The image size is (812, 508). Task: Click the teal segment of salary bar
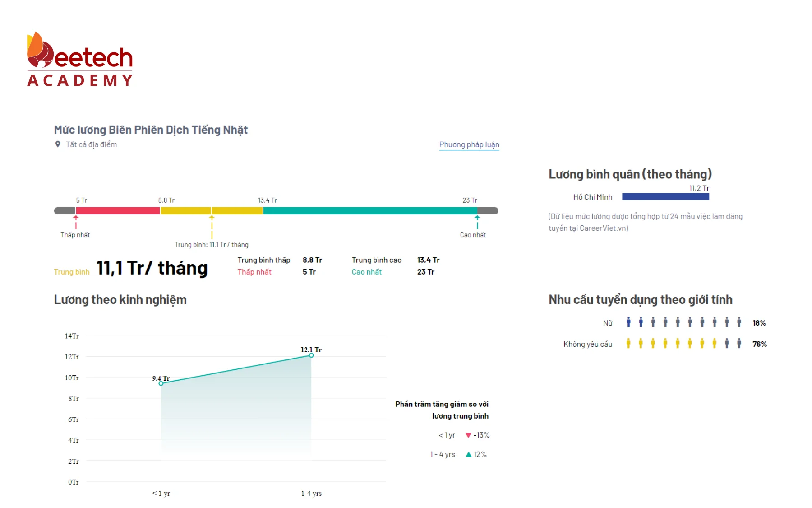370,211
